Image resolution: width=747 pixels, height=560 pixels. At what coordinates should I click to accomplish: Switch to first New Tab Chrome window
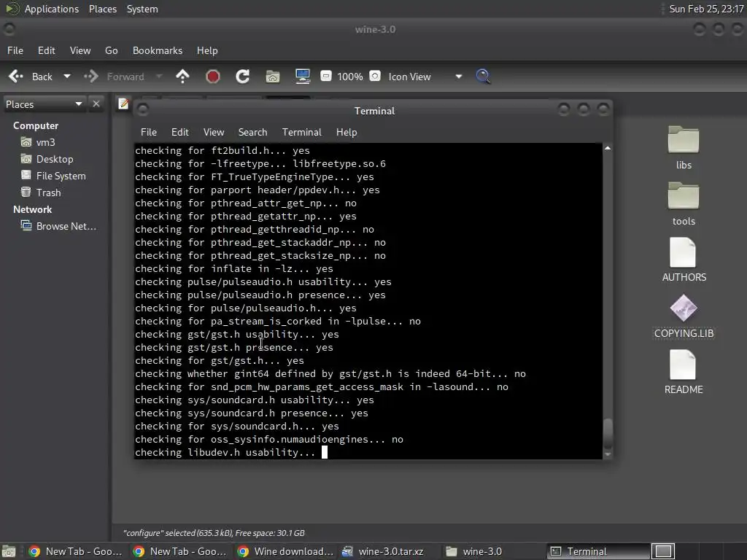[x=75, y=551]
